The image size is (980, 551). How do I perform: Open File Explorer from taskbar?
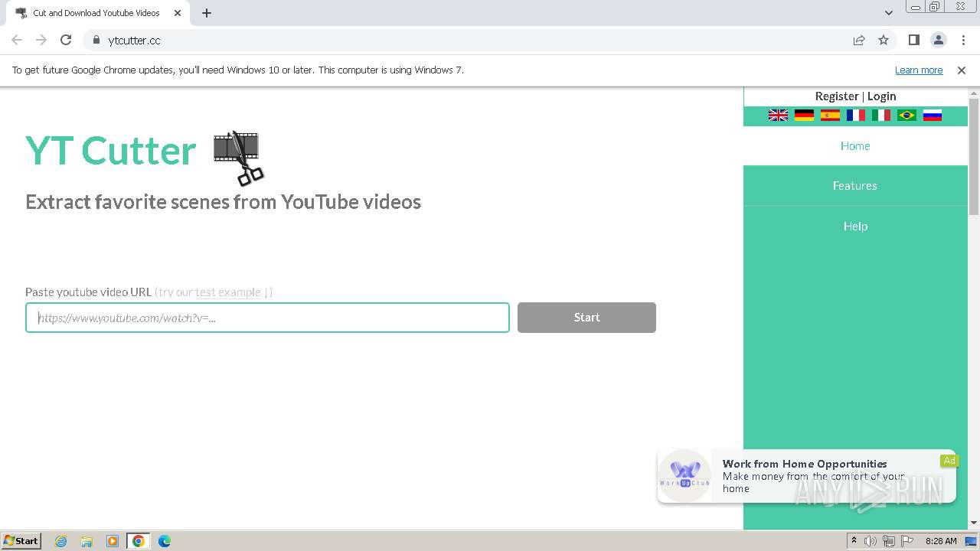pos(87,541)
